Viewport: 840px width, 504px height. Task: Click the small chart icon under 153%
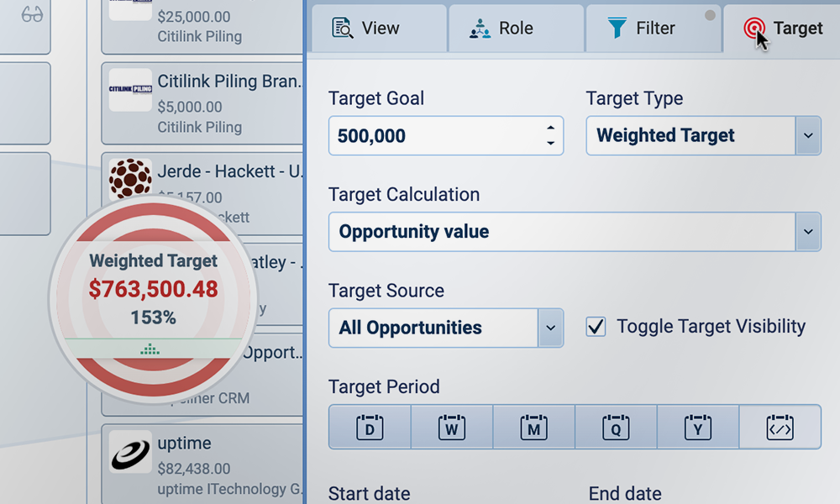[150, 349]
